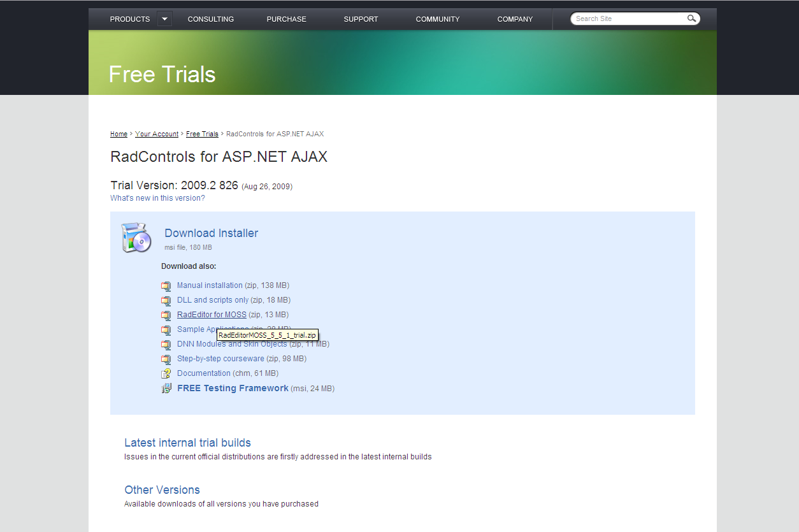Image resolution: width=799 pixels, height=532 pixels.
Task: Click the icon beside FREE Testing Framework
Action: click(166, 389)
